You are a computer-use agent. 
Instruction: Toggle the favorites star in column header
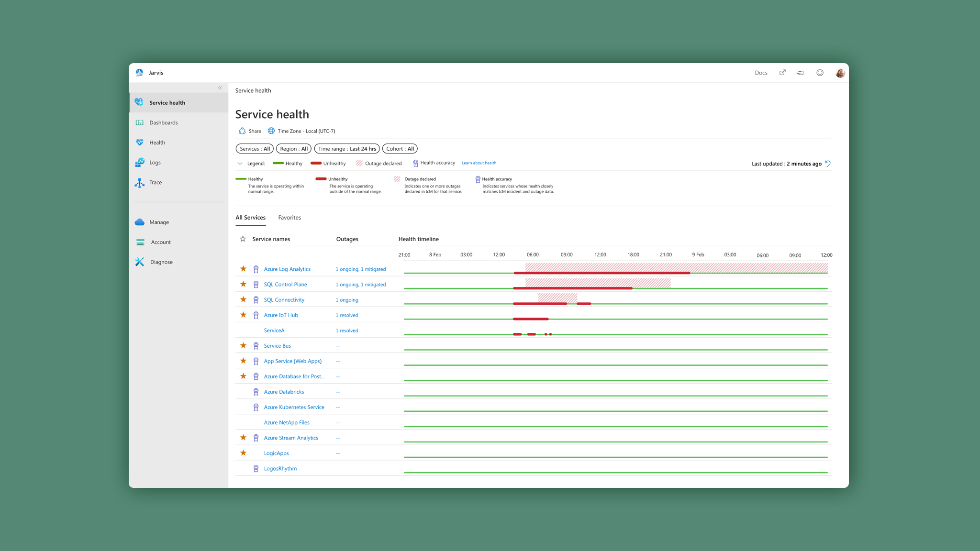coord(243,239)
